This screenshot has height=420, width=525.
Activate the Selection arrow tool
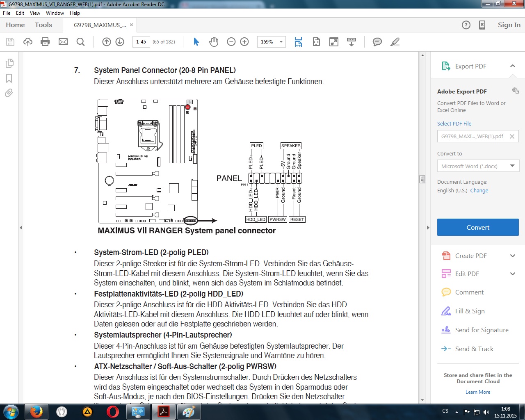(196, 42)
